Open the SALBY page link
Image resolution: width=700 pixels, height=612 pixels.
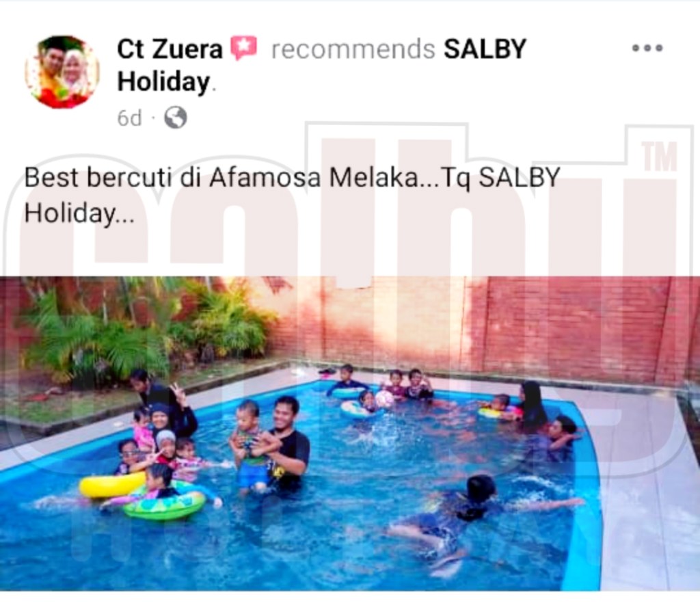485,49
